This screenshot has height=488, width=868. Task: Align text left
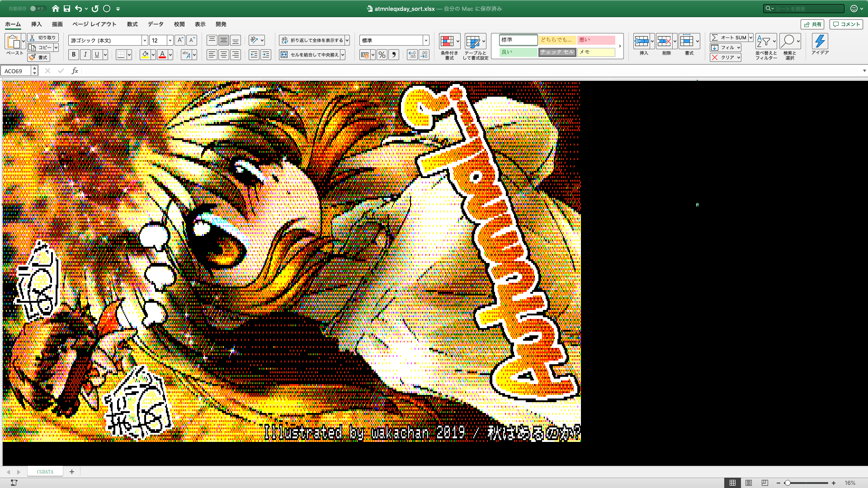tap(212, 55)
